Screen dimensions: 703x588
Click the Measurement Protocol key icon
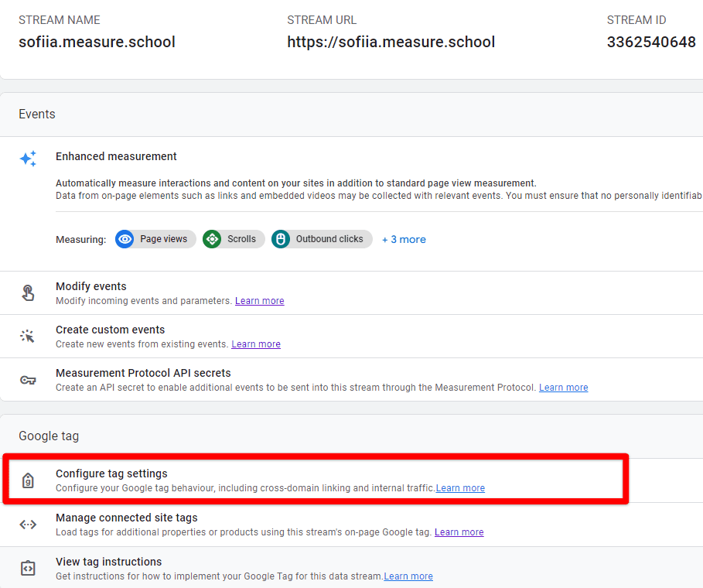coord(28,380)
